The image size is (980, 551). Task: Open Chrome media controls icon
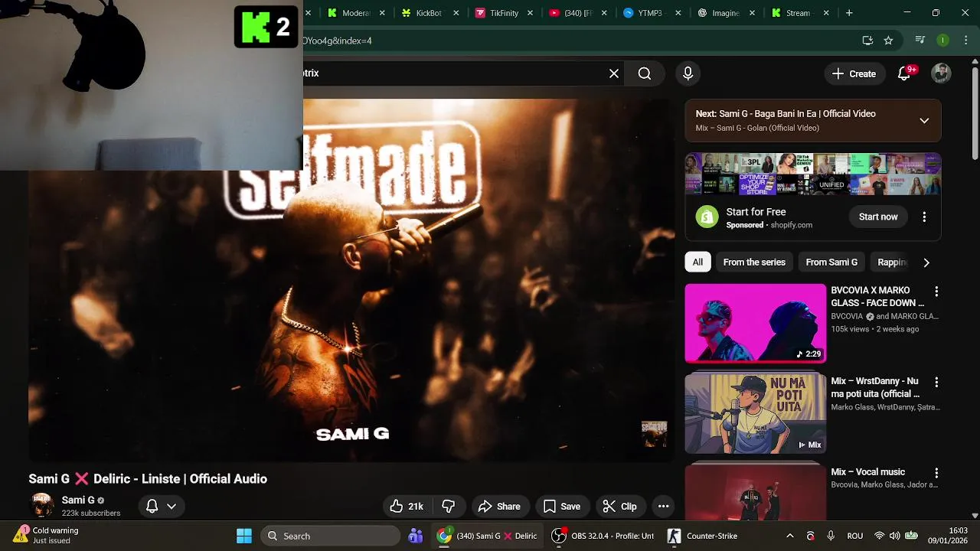pos(920,41)
